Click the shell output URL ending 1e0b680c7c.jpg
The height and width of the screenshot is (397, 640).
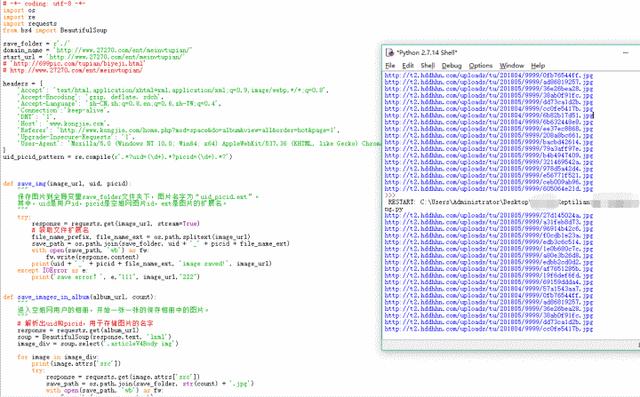489,249
